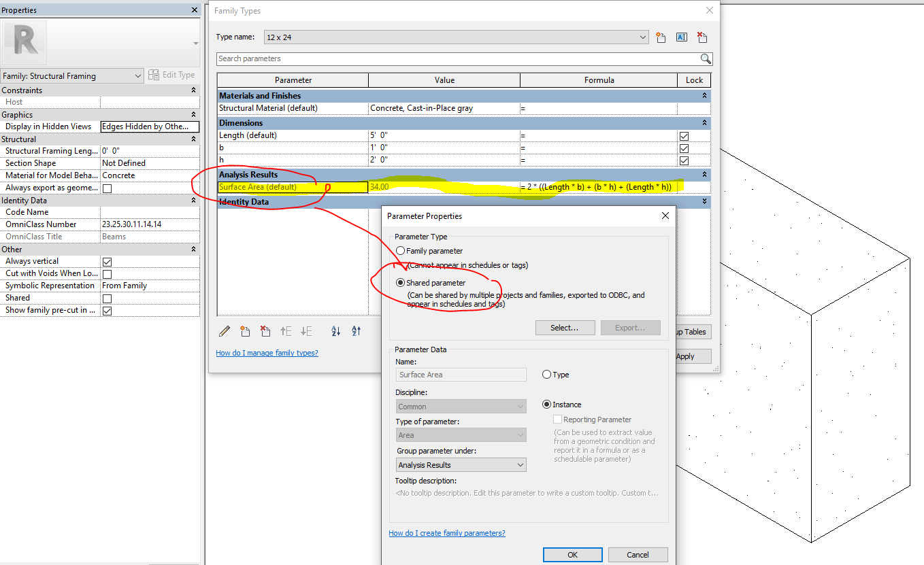Open the Type name dropdown showing 12 x 24
The height and width of the screenshot is (565, 924).
point(642,37)
